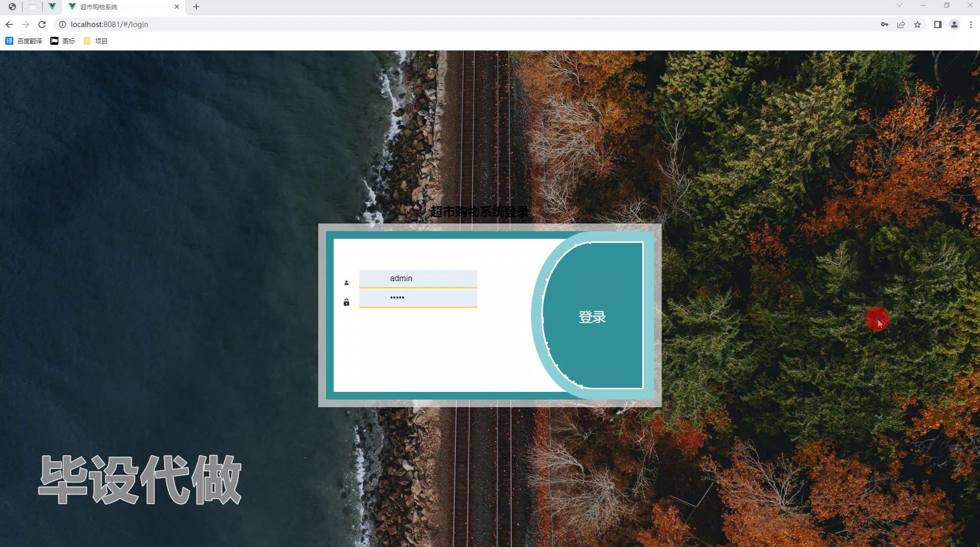Minimize the browser window
Viewport: 980px width, 547px height.
(x=923, y=6)
